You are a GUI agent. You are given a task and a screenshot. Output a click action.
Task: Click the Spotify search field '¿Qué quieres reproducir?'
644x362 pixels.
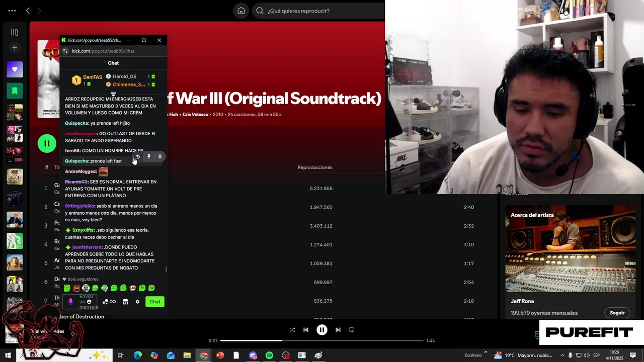pyautogui.click(x=318, y=11)
